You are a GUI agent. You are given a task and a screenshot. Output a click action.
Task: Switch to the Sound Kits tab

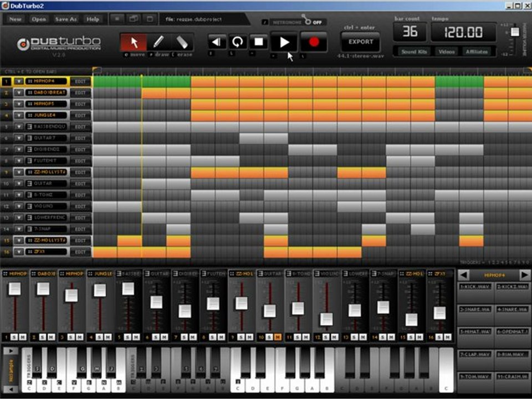coord(414,52)
